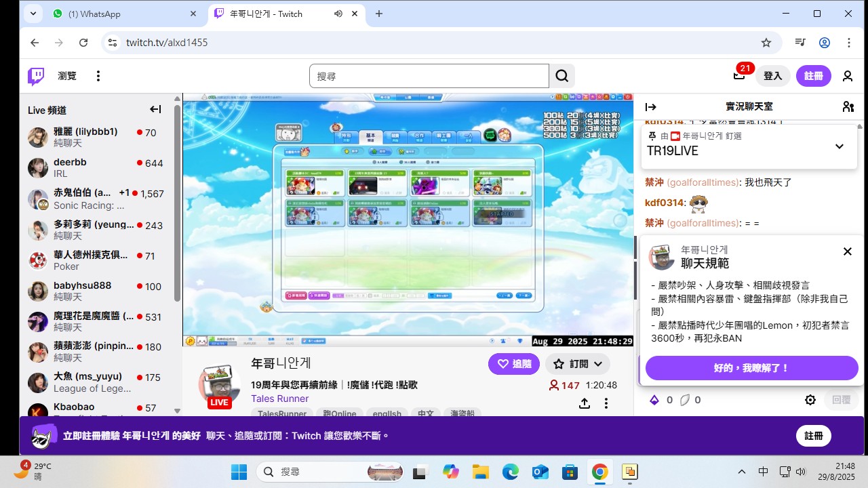Toggle follow with the 追隨 button
Screen dimensions: 868x488
[514, 364]
